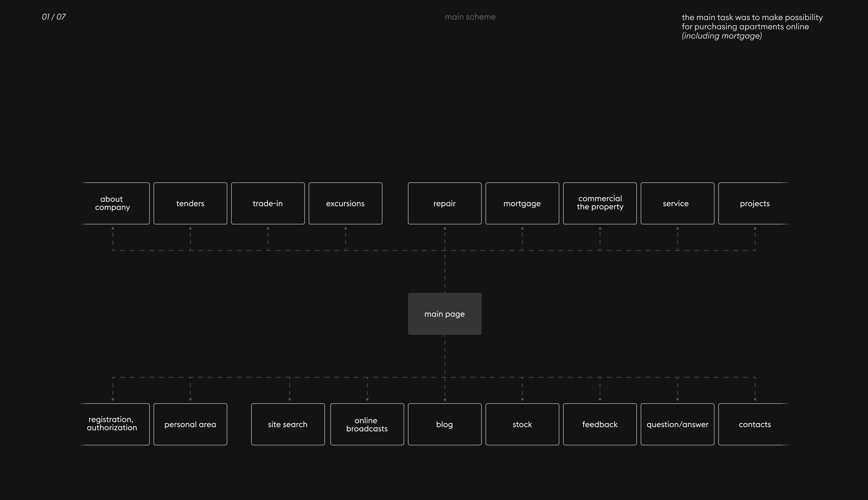Open the site search box
The height and width of the screenshot is (500, 868).
coord(288,424)
